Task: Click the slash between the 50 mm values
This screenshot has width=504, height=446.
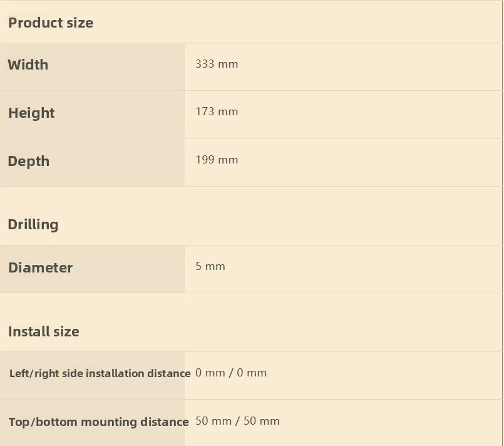Action: click(237, 421)
